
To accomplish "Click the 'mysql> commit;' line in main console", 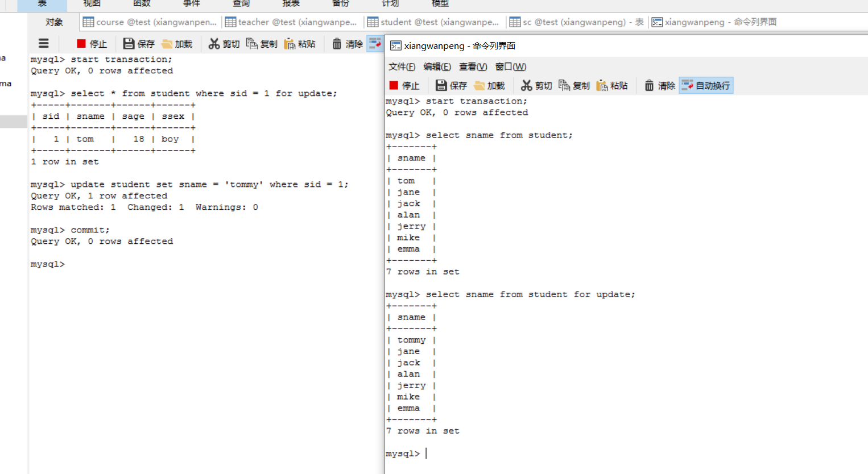I will click(70, 230).
